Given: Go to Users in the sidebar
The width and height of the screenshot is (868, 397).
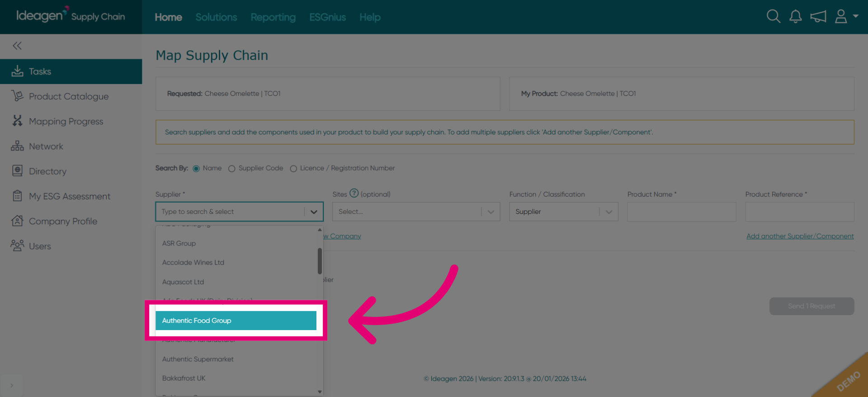Looking at the screenshot, I should click(71, 246).
